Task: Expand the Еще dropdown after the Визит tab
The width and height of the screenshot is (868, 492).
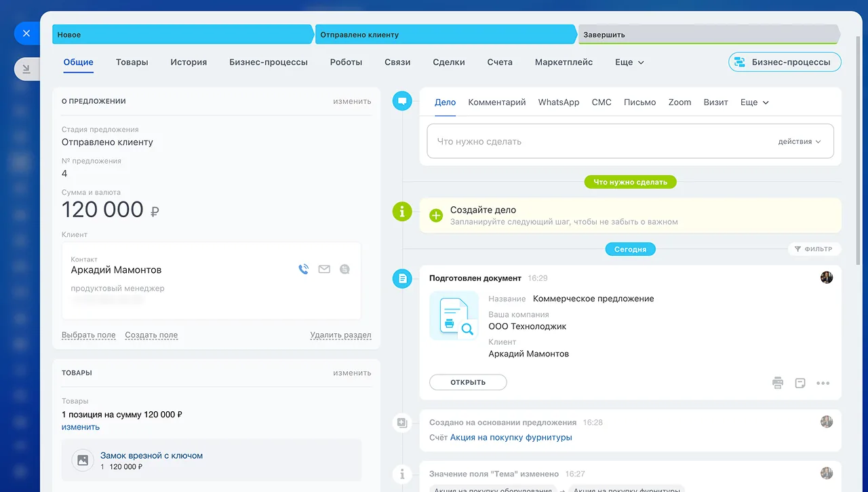Action: (755, 102)
